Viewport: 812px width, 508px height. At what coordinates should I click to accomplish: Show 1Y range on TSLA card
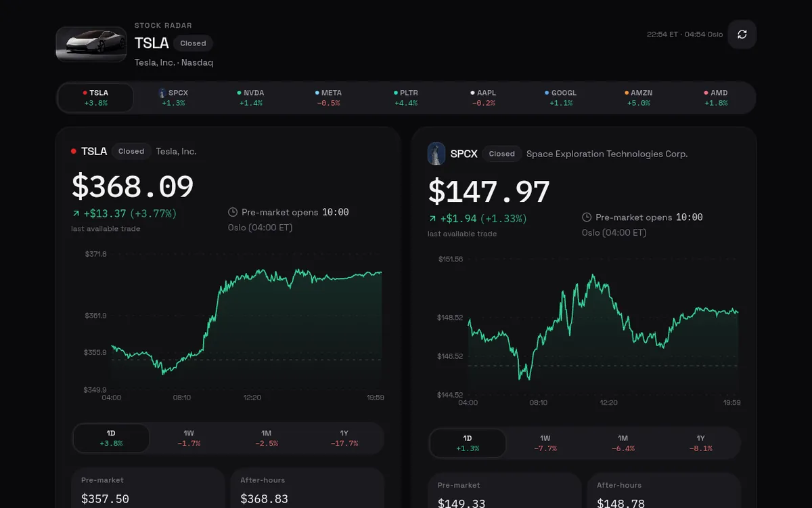pyautogui.click(x=344, y=438)
